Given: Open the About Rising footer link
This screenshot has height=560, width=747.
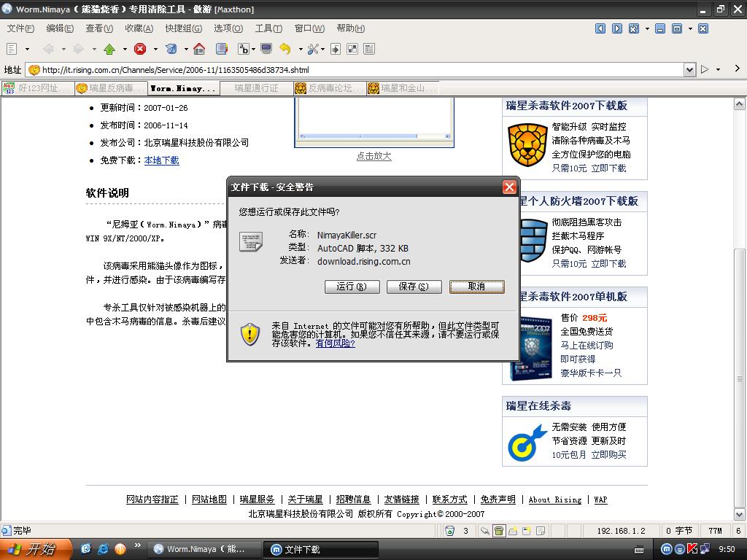Looking at the screenshot, I should point(555,499).
